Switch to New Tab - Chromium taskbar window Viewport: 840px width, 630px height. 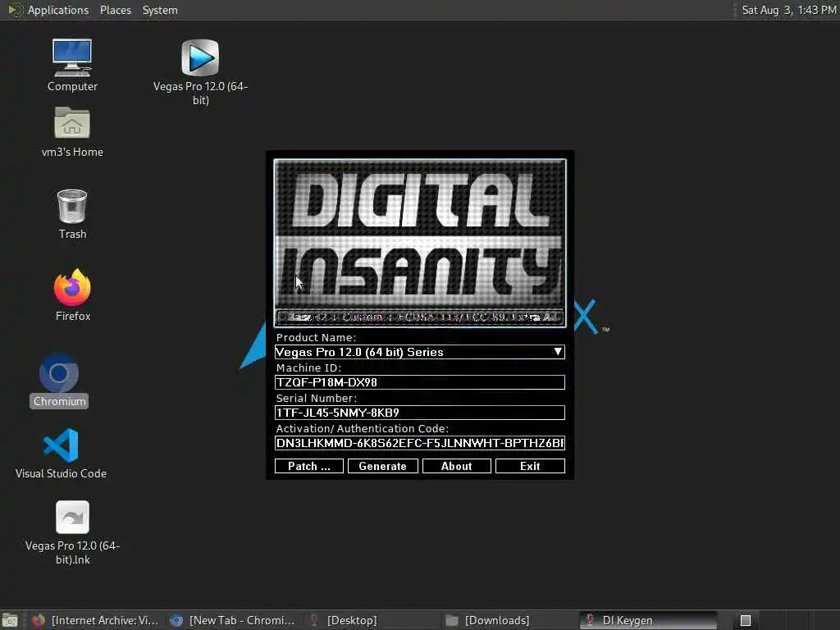pos(232,620)
